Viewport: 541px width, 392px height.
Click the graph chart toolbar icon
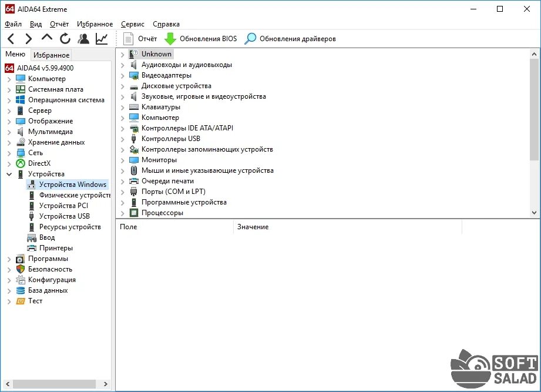tap(102, 39)
